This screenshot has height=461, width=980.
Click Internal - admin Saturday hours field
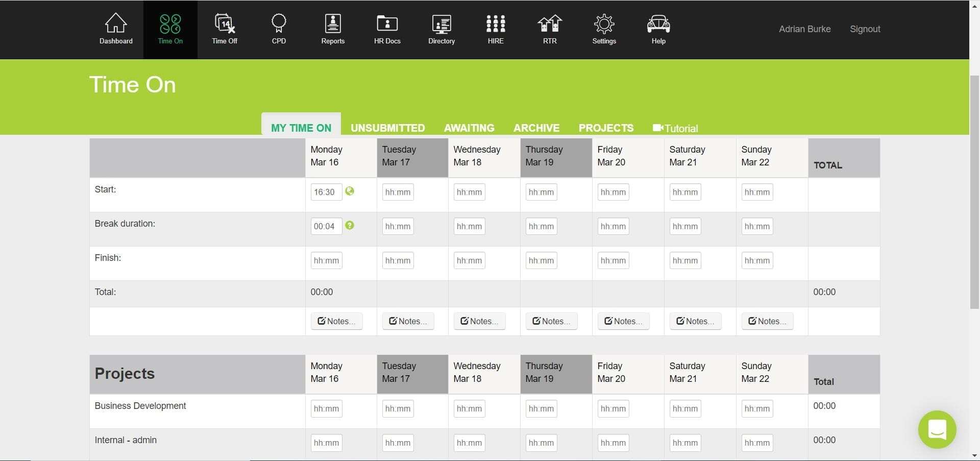(685, 443)
